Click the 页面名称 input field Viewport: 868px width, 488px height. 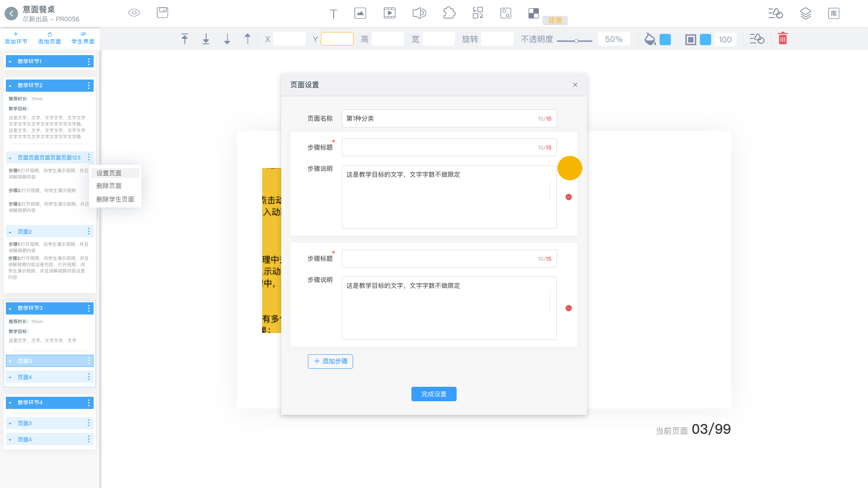click(x=449, y=118)
